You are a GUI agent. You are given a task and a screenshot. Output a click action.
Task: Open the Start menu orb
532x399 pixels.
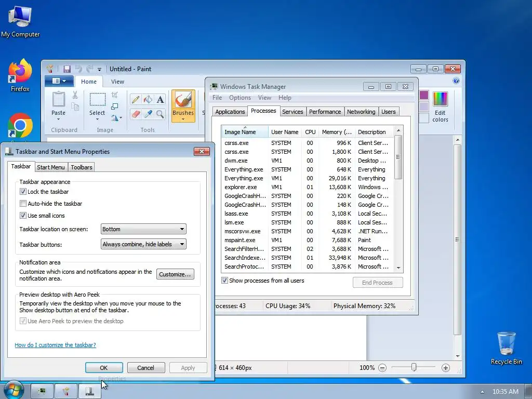pos(13,390)
